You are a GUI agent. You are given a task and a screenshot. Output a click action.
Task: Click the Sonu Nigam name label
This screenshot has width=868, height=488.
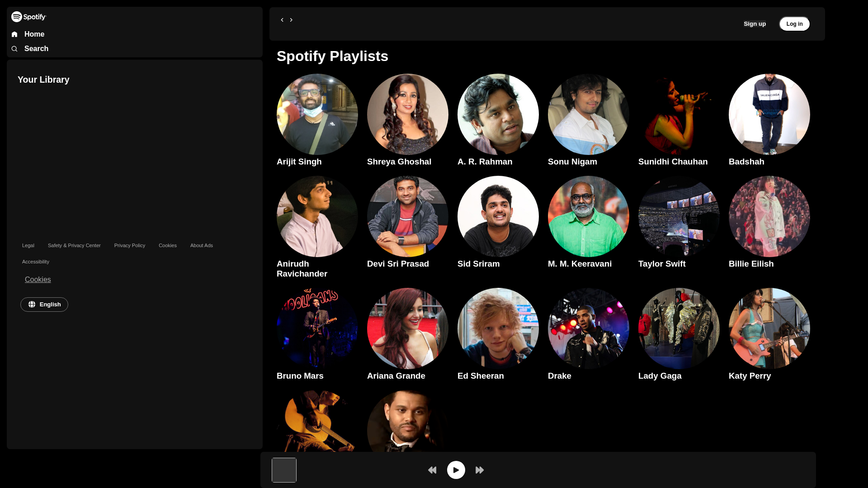[x=572, y=162]
